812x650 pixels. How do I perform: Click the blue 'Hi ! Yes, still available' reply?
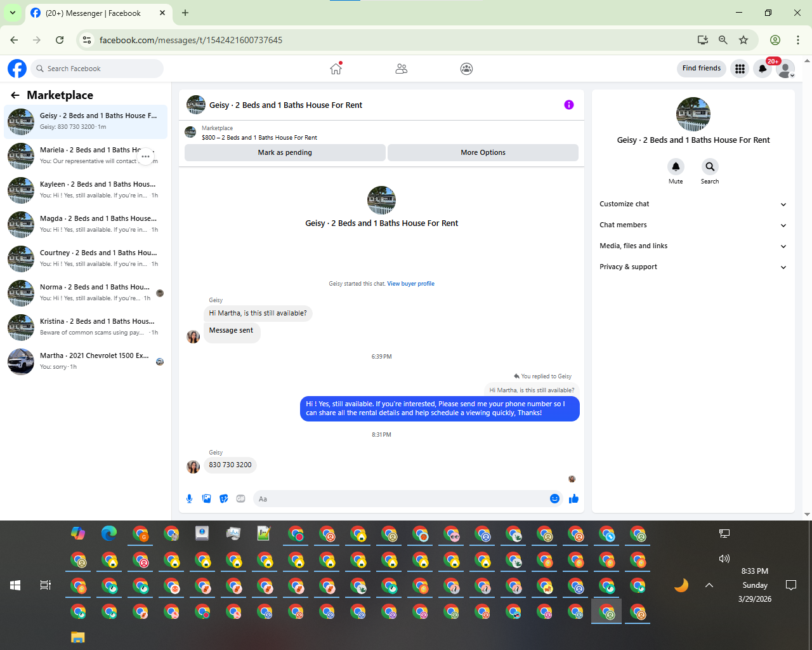[x=440, y=409]
